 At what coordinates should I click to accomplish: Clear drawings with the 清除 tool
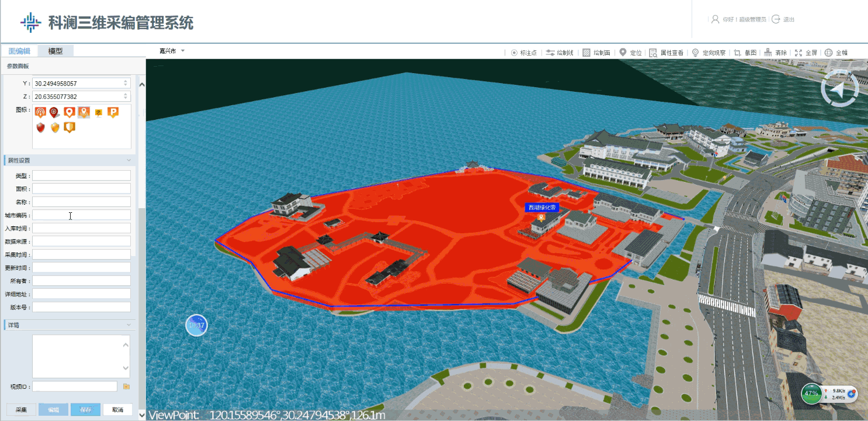click(776, 53)
